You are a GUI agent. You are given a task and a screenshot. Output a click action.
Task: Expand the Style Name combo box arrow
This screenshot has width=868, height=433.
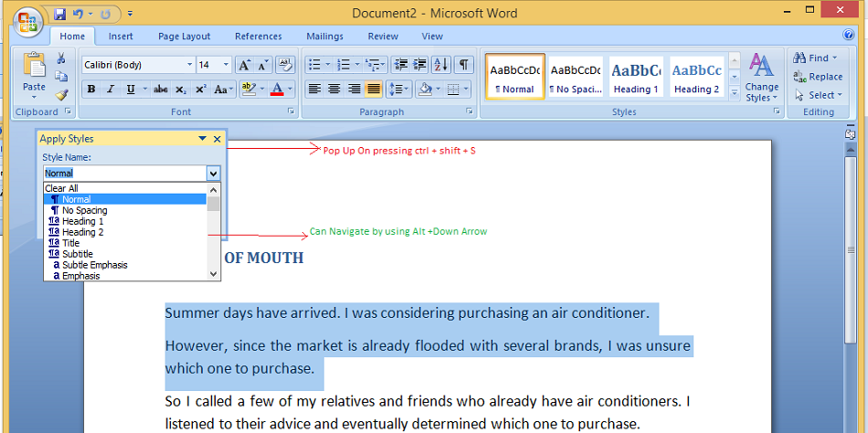[213, 173]
